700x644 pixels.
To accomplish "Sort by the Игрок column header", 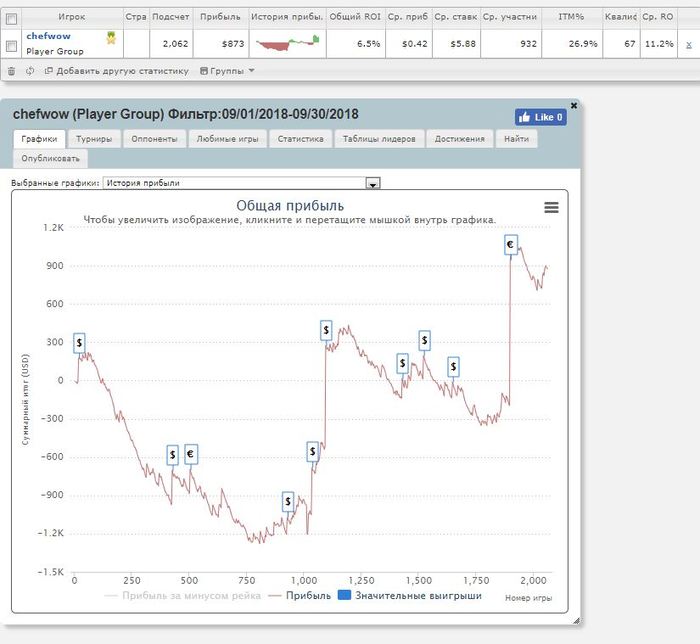I will (x=71, y=17).
